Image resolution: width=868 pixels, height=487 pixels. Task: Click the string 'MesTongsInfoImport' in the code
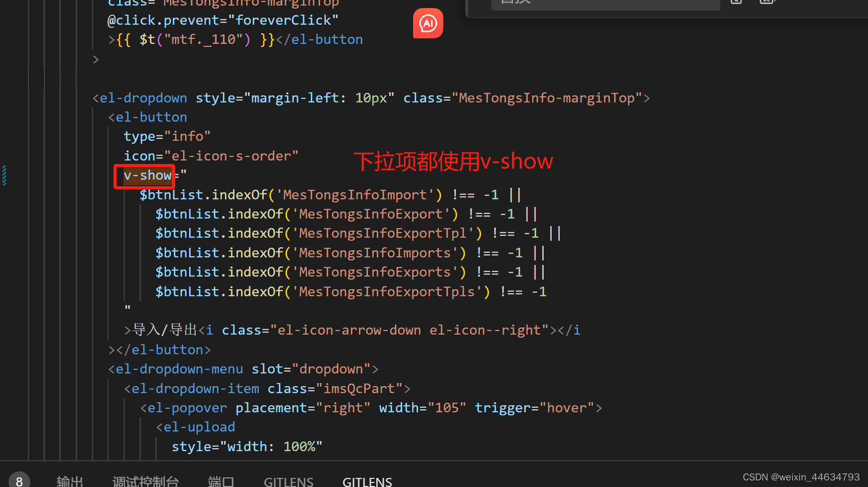[x=356, y=194]
